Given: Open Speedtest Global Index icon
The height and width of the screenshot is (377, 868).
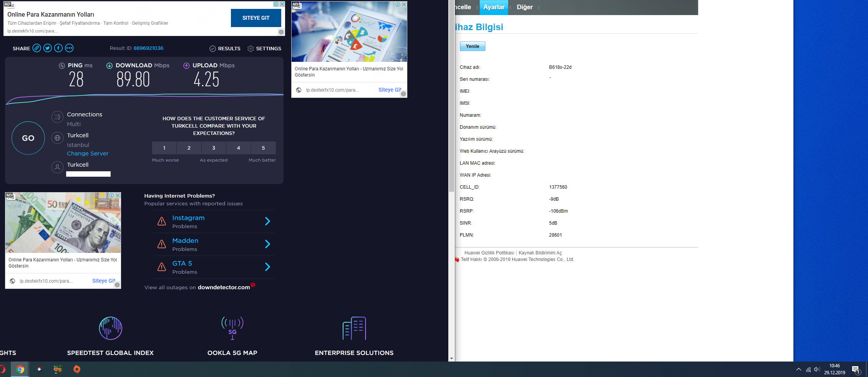Looking at the screenshot, I should 111,328.
